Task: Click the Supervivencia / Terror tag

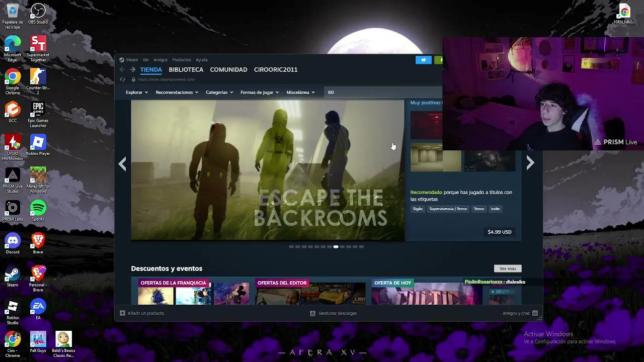Action: tap(448, 209)
